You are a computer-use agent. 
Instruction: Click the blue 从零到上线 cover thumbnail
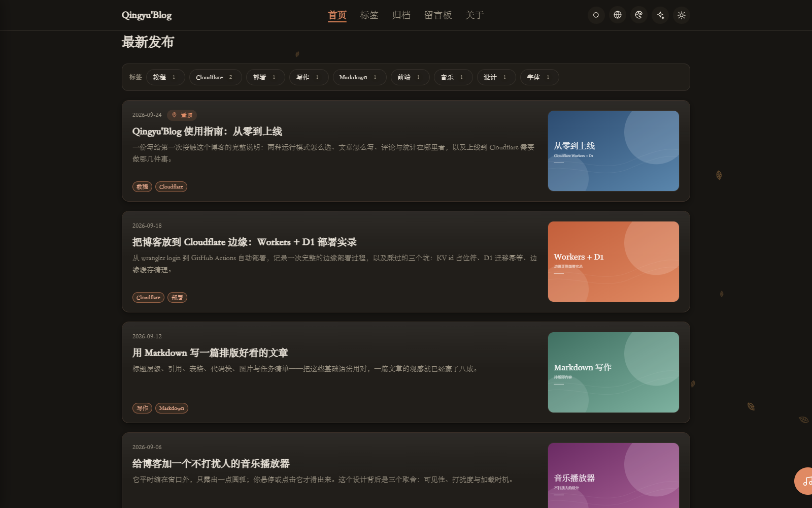[614, 151]
